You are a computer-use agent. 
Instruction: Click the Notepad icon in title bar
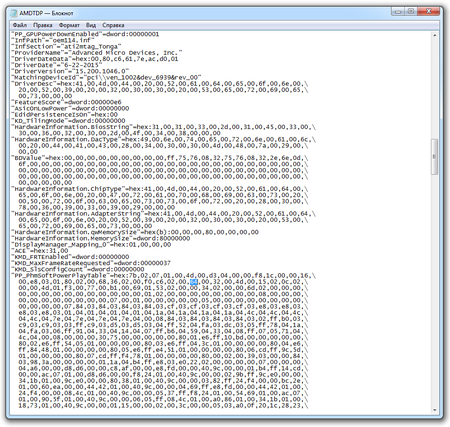pos(14,13)
